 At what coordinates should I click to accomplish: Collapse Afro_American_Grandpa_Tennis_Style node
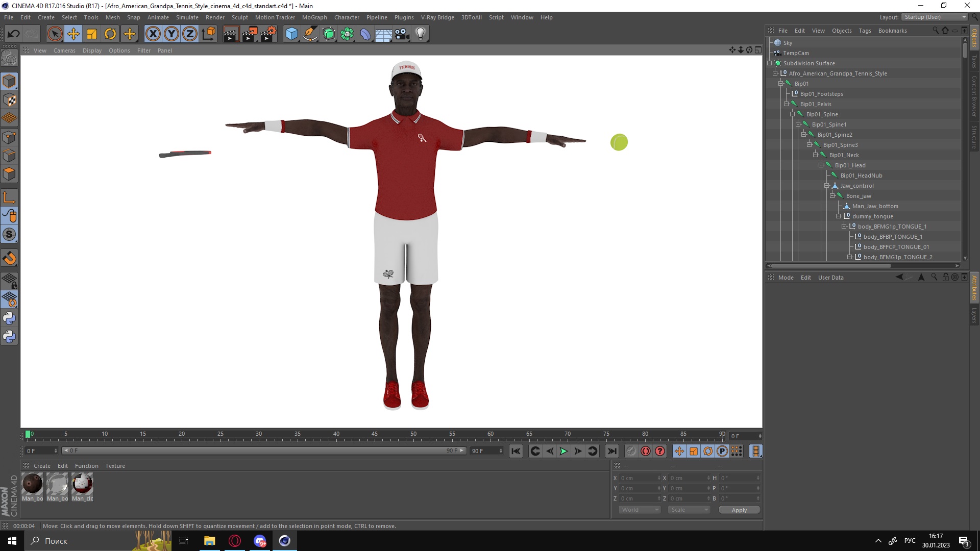tap(775, 73)
